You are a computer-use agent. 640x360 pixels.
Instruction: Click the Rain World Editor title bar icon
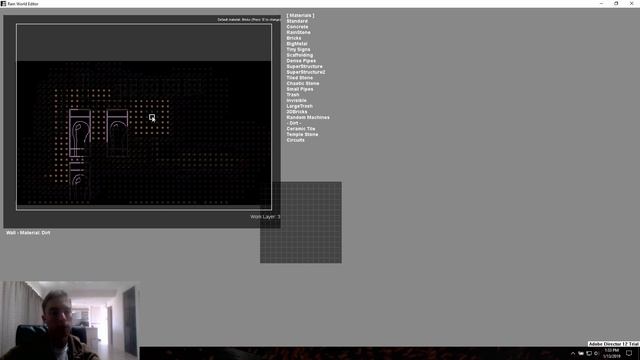(x=3, y=4)
